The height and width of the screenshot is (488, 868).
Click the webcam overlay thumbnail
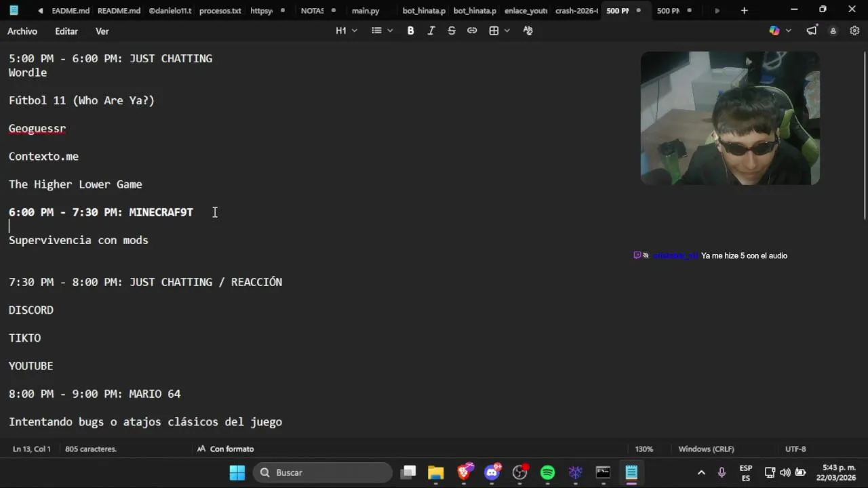(730, 118)
